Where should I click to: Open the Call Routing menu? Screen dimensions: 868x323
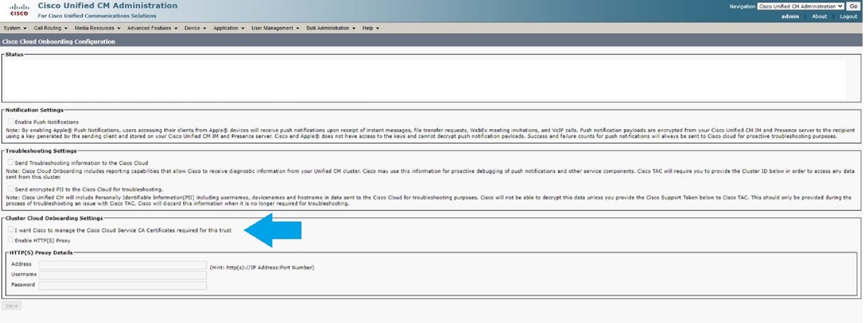[50, 28]
